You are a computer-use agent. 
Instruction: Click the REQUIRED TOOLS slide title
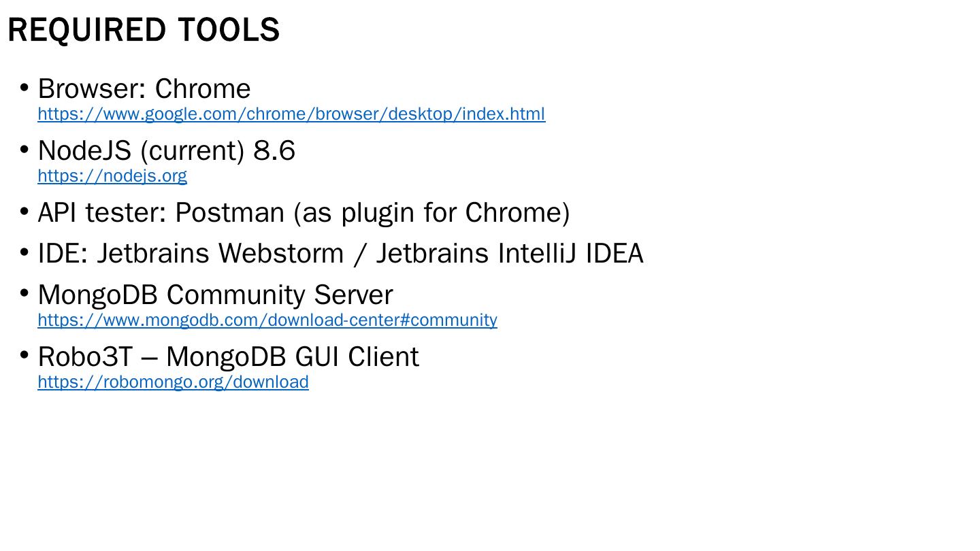click(144, 31)
